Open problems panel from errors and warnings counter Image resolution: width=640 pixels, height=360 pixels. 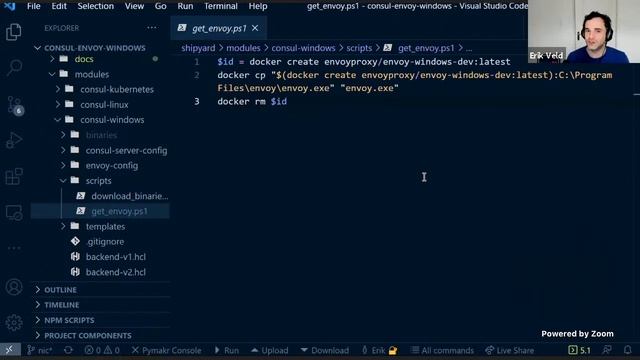coord(102,350)
